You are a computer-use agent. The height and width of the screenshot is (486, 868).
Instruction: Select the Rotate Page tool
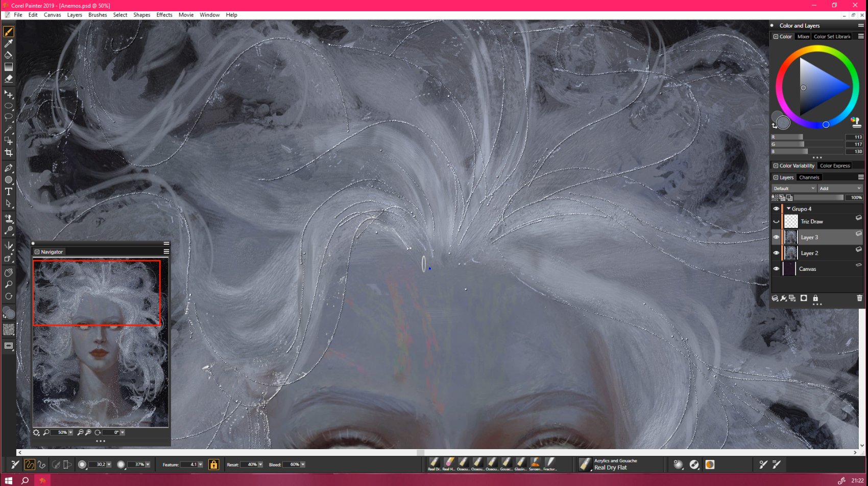(x=9, y=296)
